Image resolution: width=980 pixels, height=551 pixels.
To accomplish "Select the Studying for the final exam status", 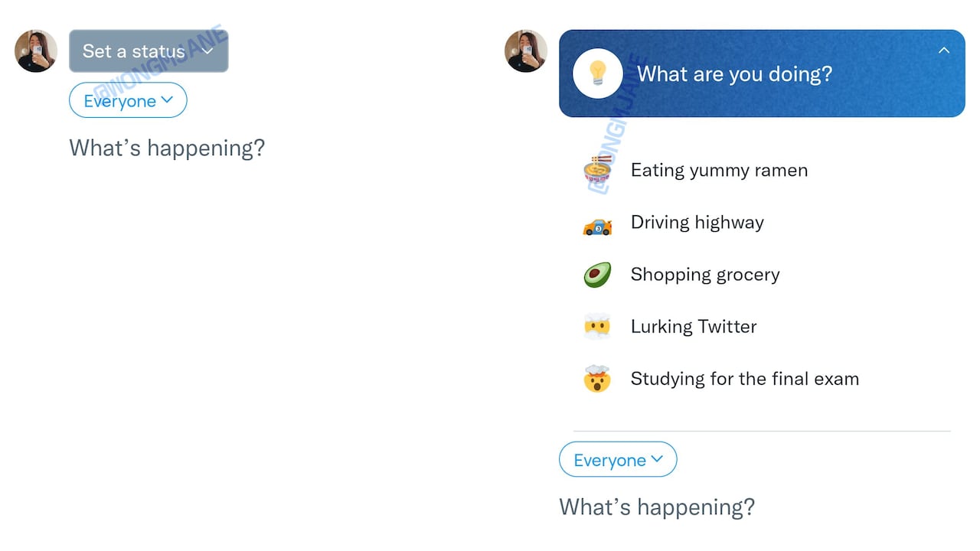I will tap(744, 378).
